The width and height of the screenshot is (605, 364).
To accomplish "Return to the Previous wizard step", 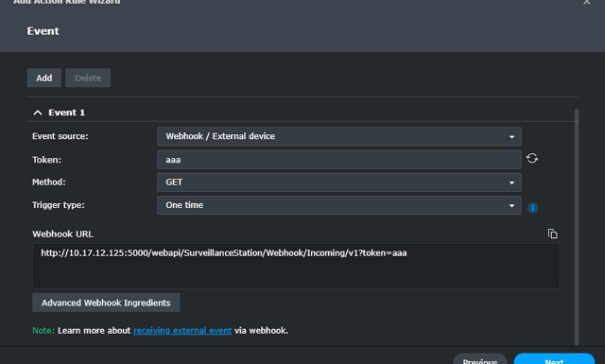I will 480,359.
